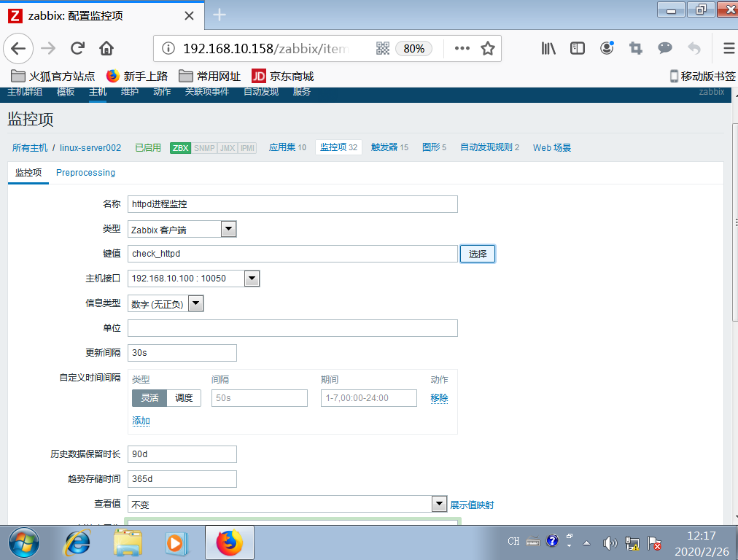Screen dimensions: 738x560
Task: Bookmark this page with the star icon
Action: [488, 48]
